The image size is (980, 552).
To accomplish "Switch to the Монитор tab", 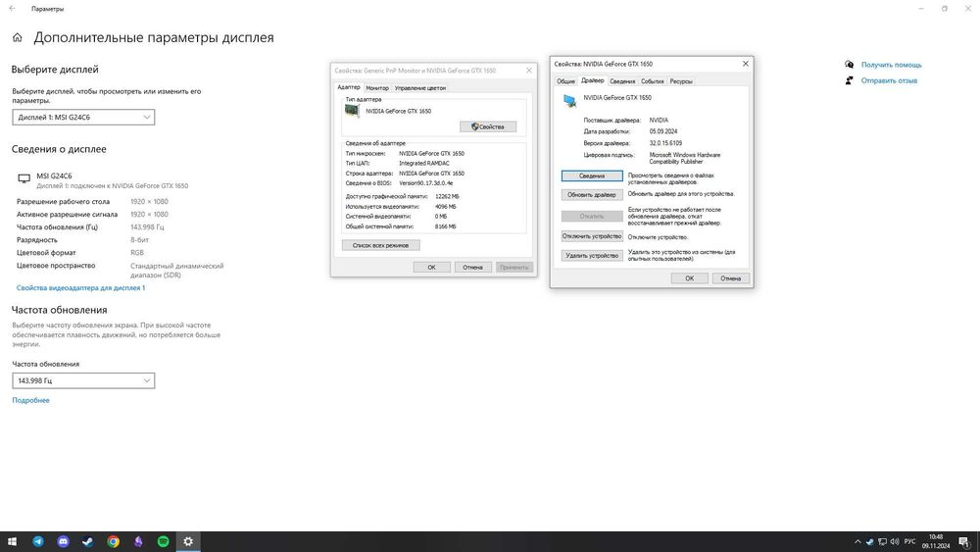I will pyautogui.click(x=377, y=88).
